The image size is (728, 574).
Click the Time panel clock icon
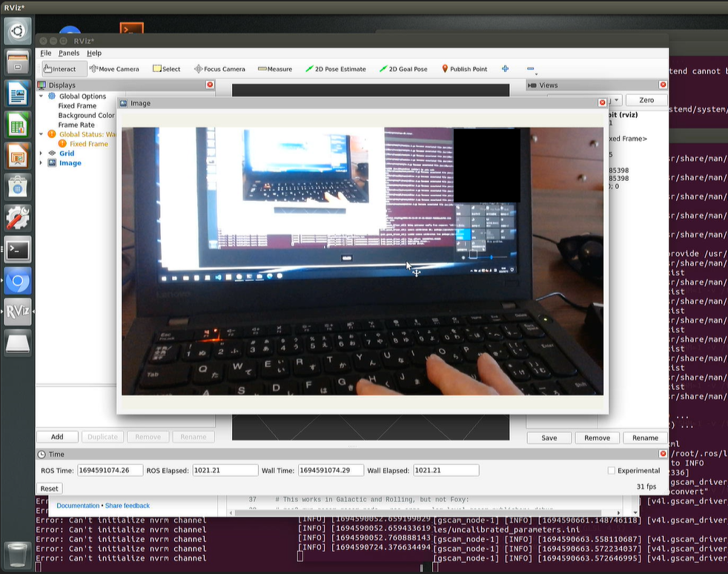coord(42,454)
